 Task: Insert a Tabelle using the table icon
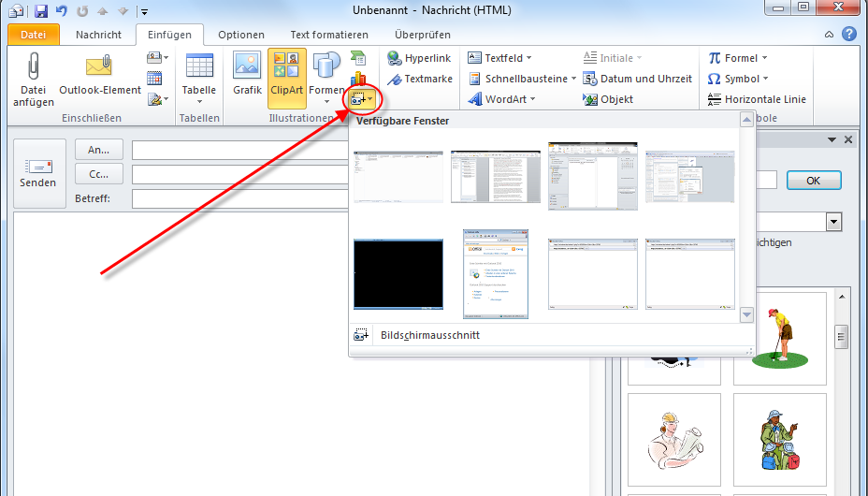(x=199, y=66)
